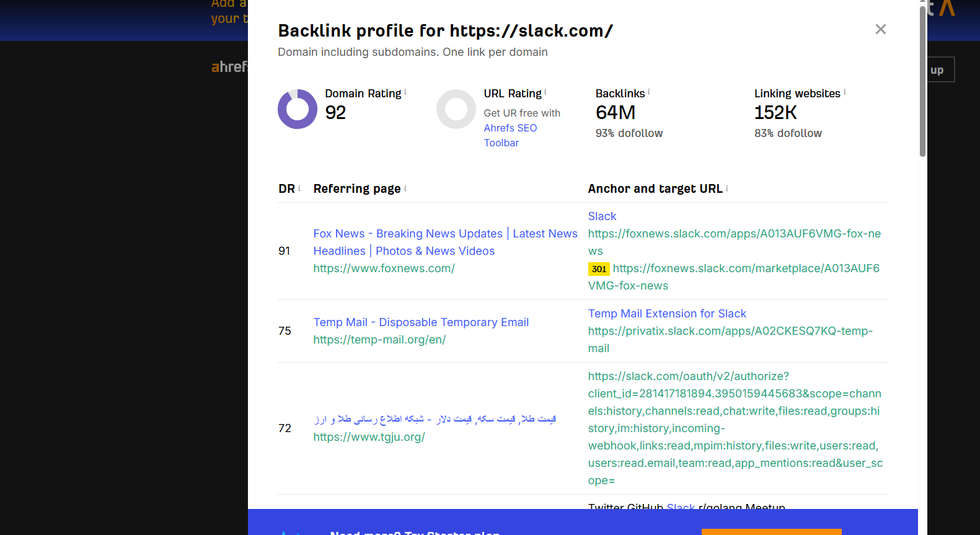The width and height of the screenshot is (980, 535).
Task: Click DR value 72 in tgju row
Action: (285, 428)
